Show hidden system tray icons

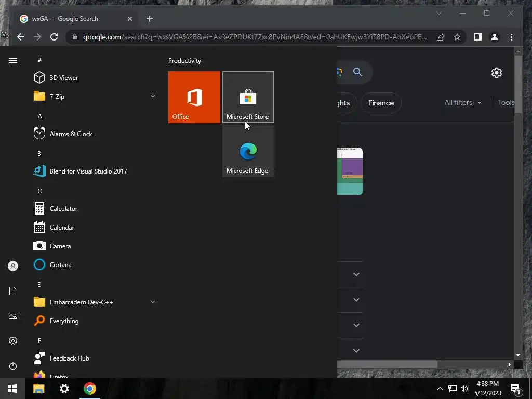coord(440,389)
